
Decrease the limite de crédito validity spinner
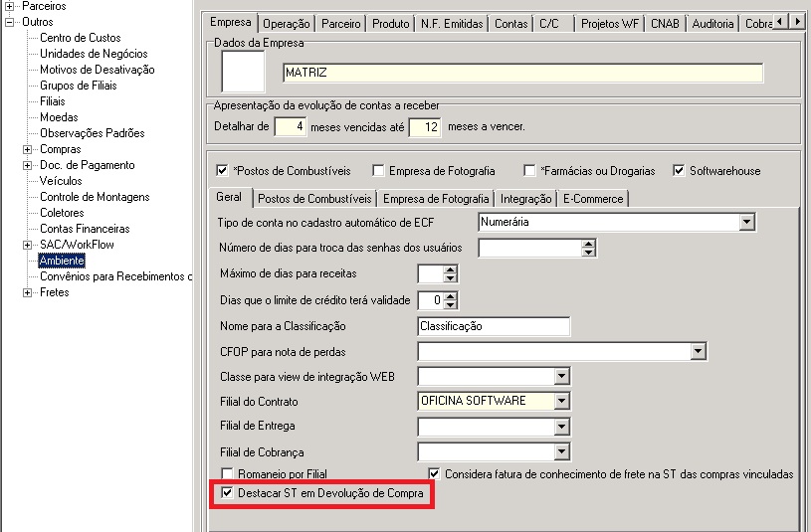pyautogui.click(x=451, y=304)
